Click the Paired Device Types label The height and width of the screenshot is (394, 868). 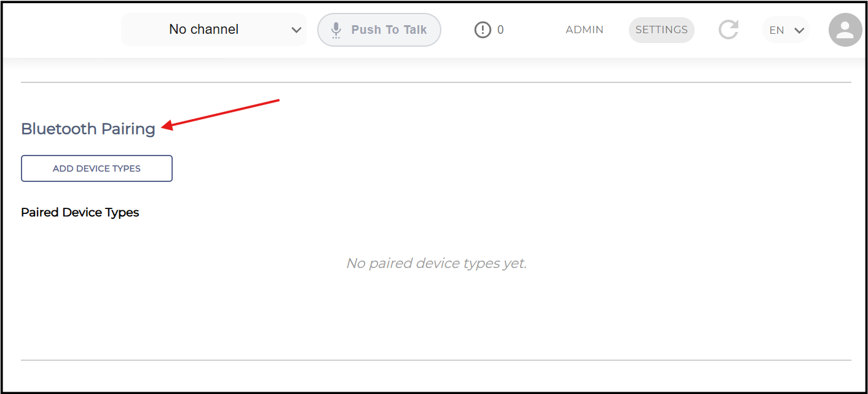(x=80, y=213)
